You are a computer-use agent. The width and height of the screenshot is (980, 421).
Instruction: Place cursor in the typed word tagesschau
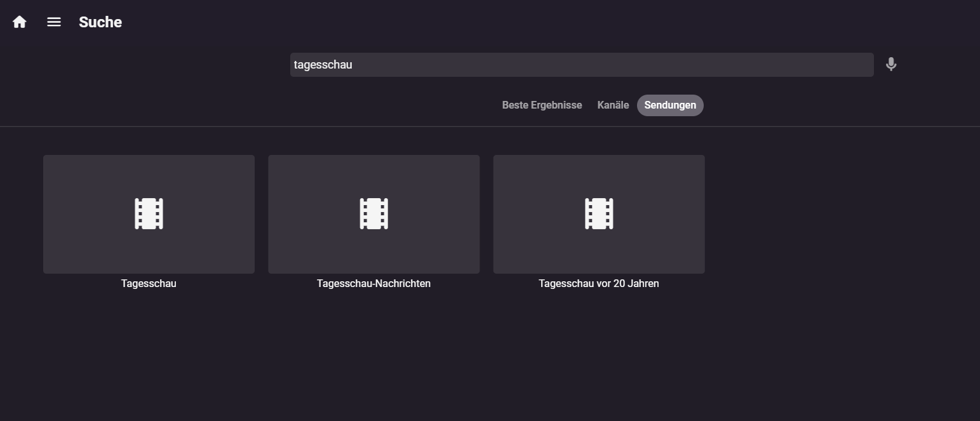click(323, 65)
